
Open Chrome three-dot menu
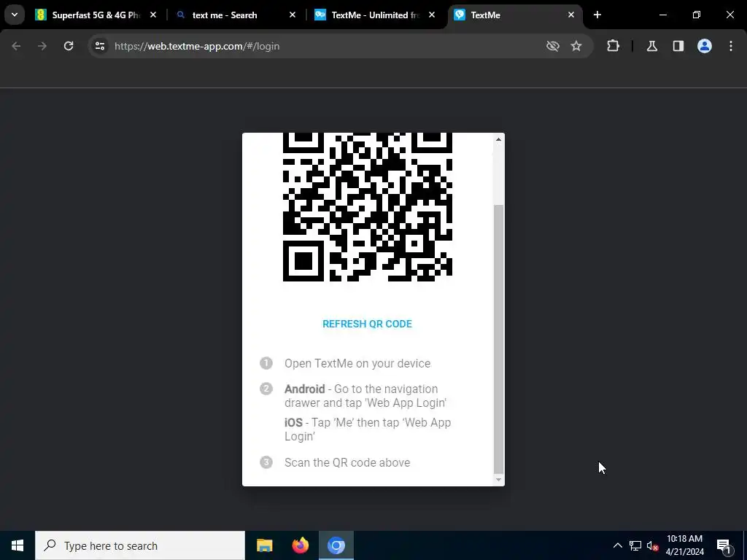731,46
